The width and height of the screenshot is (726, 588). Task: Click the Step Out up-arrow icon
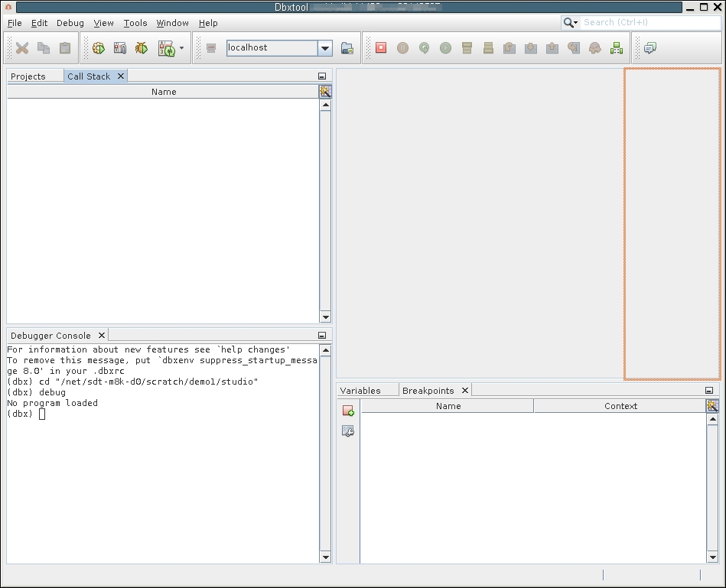pos(552,47)
